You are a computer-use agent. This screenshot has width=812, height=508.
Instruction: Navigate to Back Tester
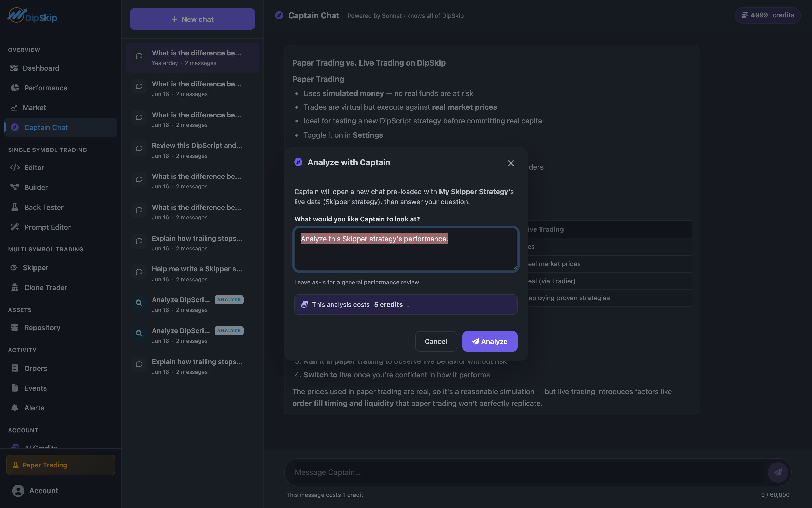[61, 207]
